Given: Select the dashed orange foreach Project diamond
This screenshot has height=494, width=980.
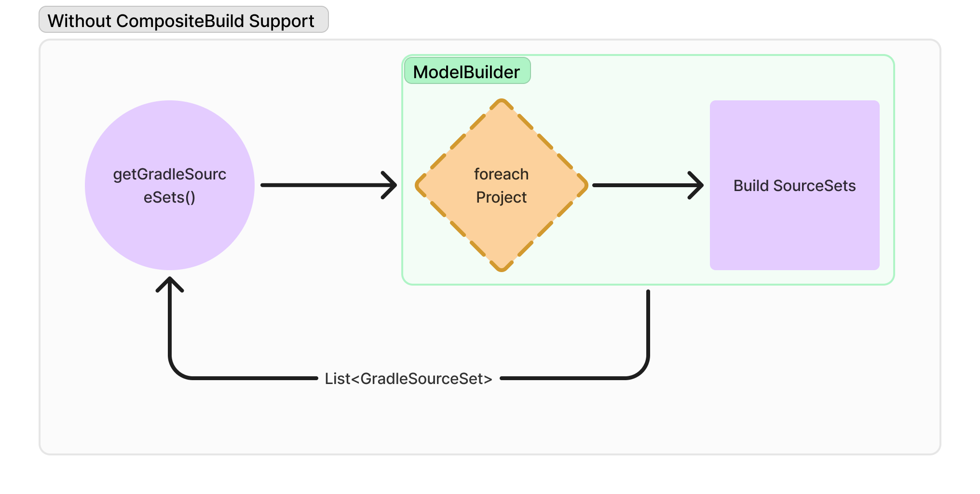Looking at the screenshot, I should tap(502, 185).
